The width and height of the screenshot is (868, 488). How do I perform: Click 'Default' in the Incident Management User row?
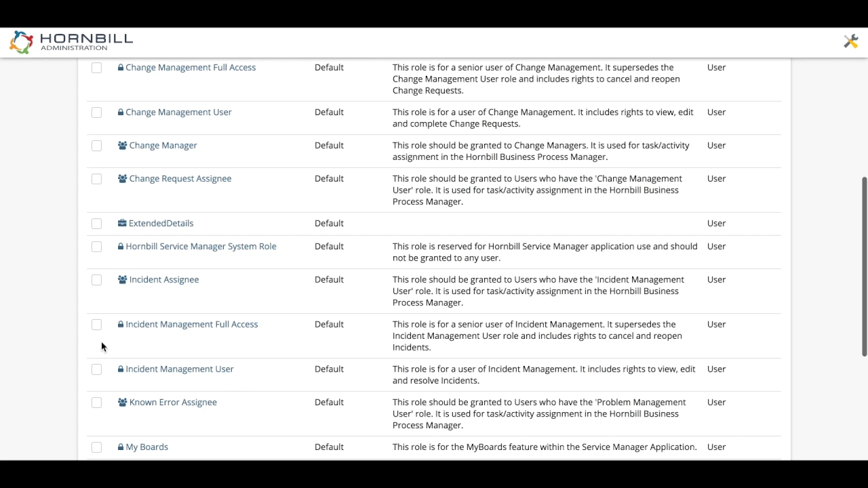coord(329,369)
